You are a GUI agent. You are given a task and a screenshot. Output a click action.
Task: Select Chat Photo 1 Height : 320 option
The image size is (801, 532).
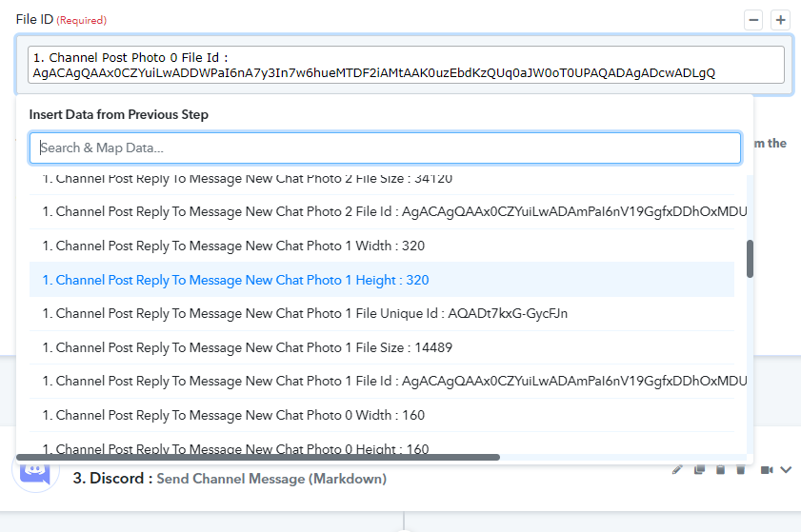tap(382, 280)
